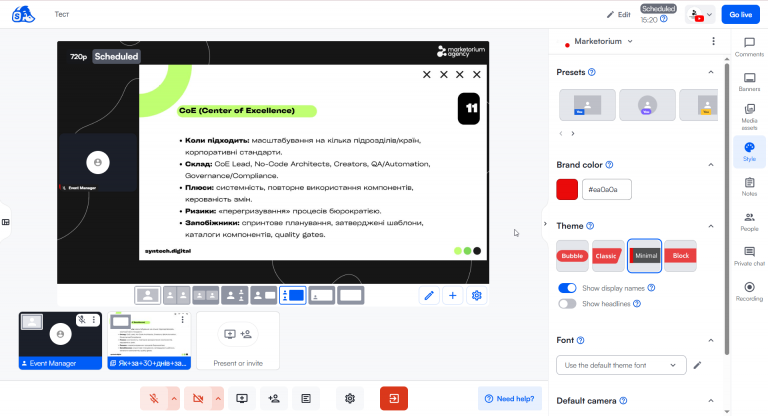Click the Need help? button
Image resolution: width=768 pixels, height=416 pixels.
click(x=510, y=398)
